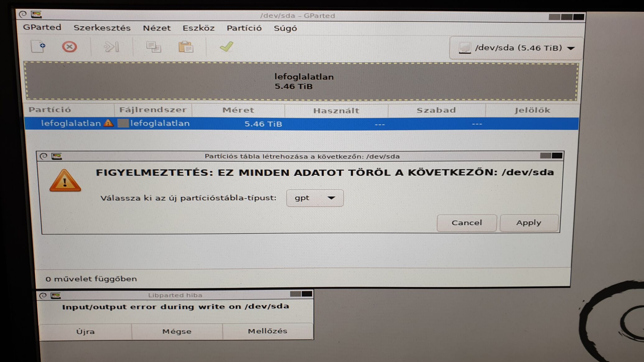The image size is (644, 362).
Task: Click the Partíció column header
Action: 69,110
